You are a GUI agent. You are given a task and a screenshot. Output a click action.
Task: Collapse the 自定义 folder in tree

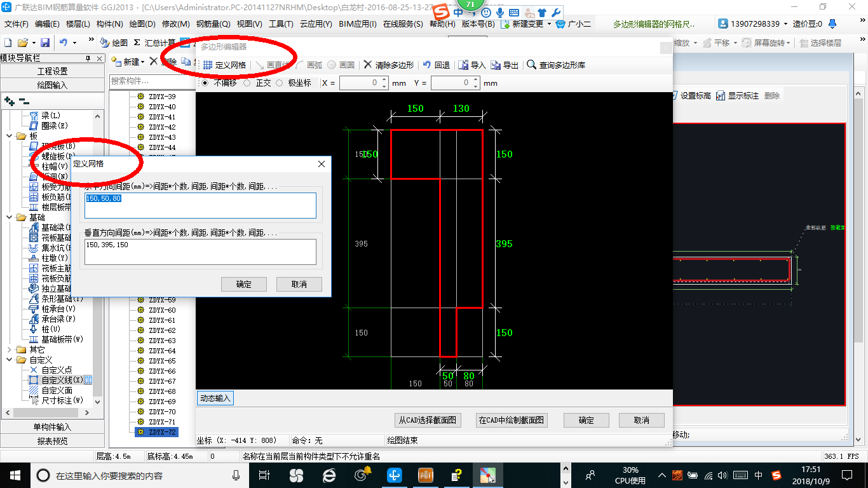point(10,360)
